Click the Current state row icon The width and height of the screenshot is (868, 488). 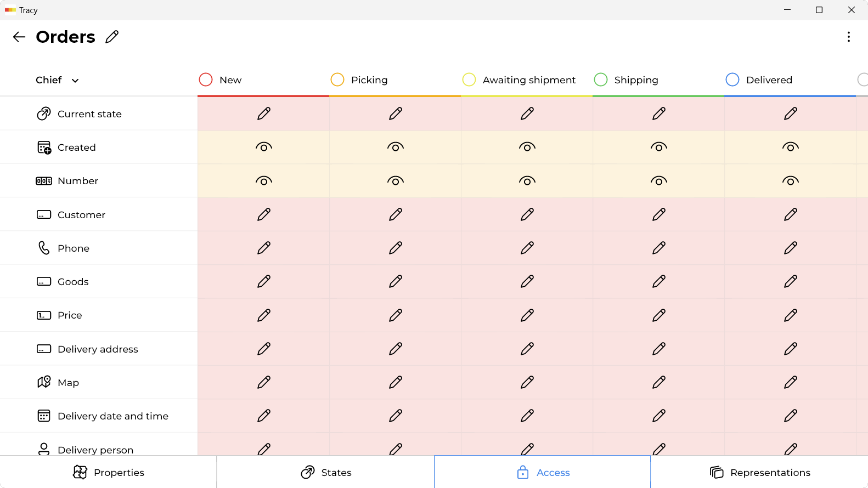(x=44, y=114)
